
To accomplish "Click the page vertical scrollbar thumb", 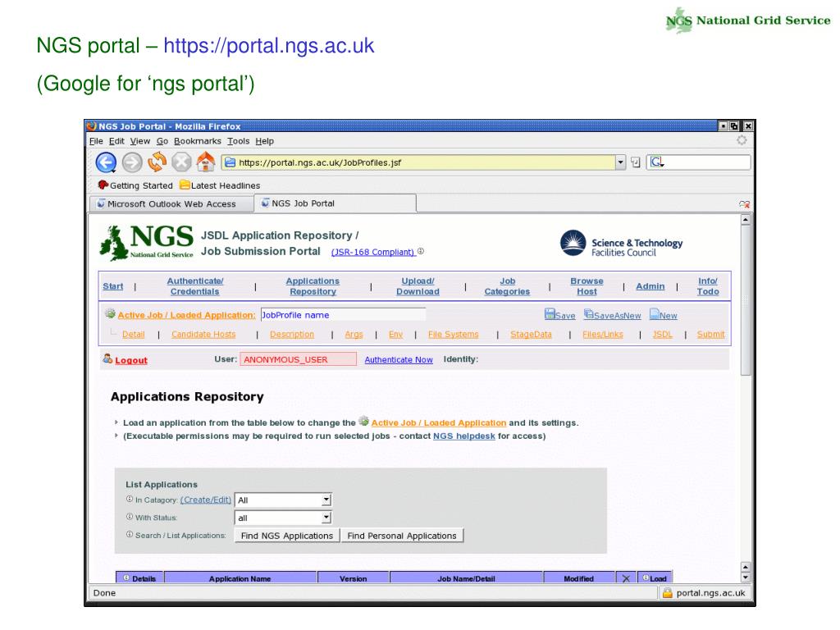I will pyautogui.click(x=745, y=300).
